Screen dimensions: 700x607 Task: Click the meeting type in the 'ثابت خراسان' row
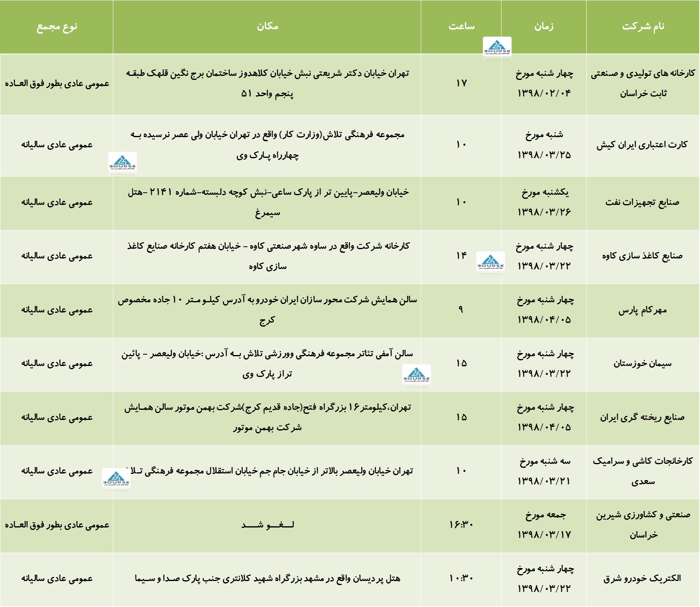pos(57,84)
